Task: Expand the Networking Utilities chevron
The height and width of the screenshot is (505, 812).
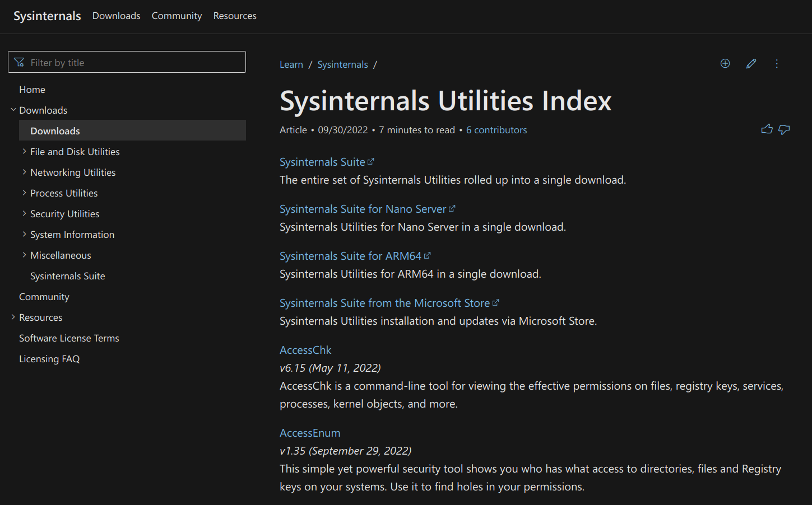Action: click(x=24, y=172)
